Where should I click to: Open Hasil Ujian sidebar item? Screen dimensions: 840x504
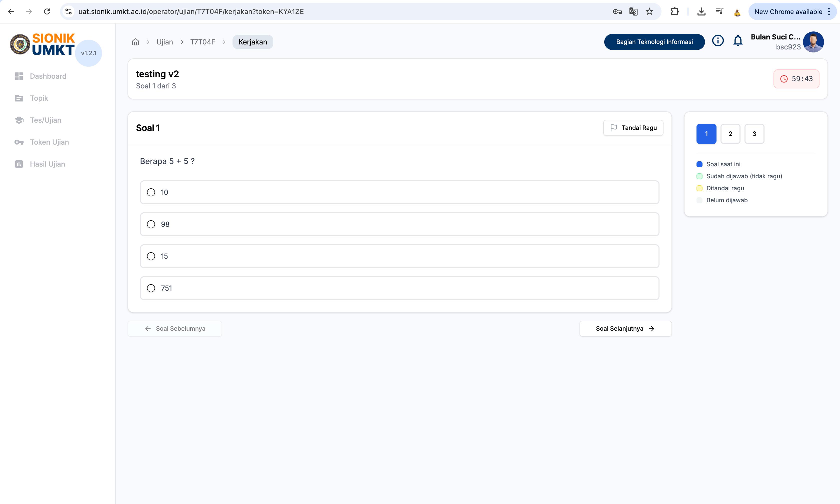pos(47,164)
